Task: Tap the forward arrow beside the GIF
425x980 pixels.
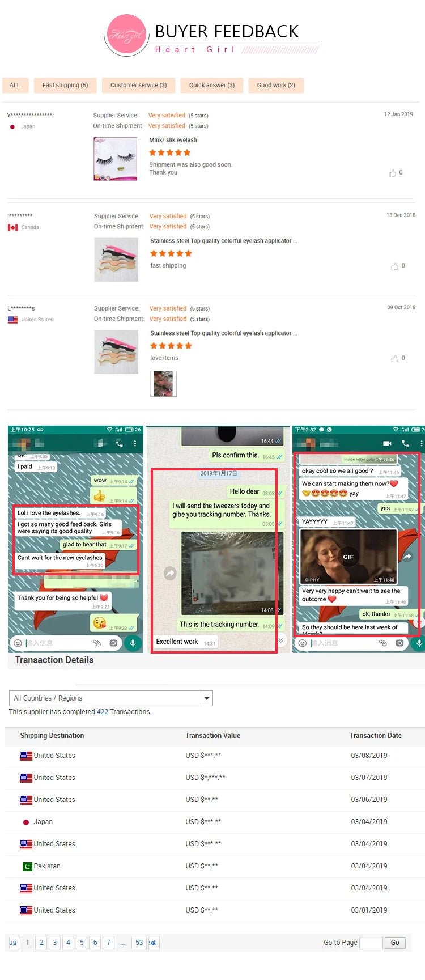Action: pos(407,557)
